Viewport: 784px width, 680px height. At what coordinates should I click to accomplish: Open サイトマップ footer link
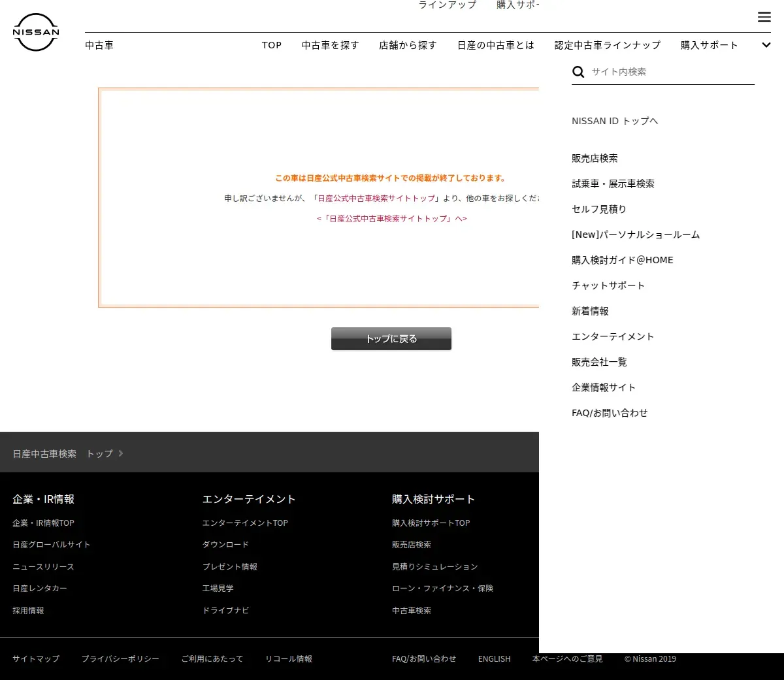pyautogui.click(x=36, y=658)
